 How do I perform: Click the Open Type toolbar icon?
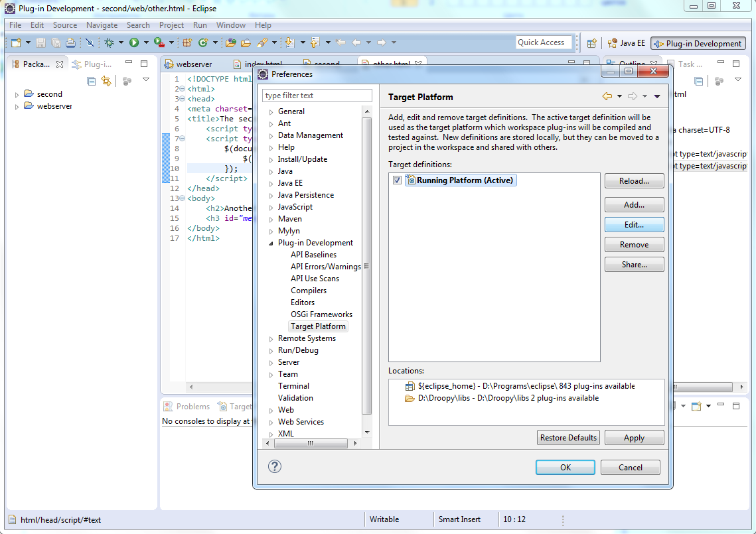tap(231, 43)
